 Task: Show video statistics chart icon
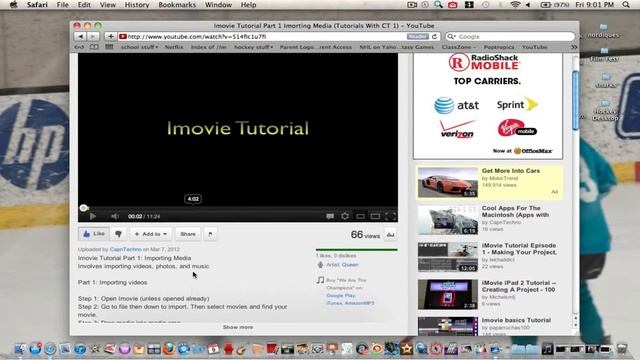pos(391,235)
